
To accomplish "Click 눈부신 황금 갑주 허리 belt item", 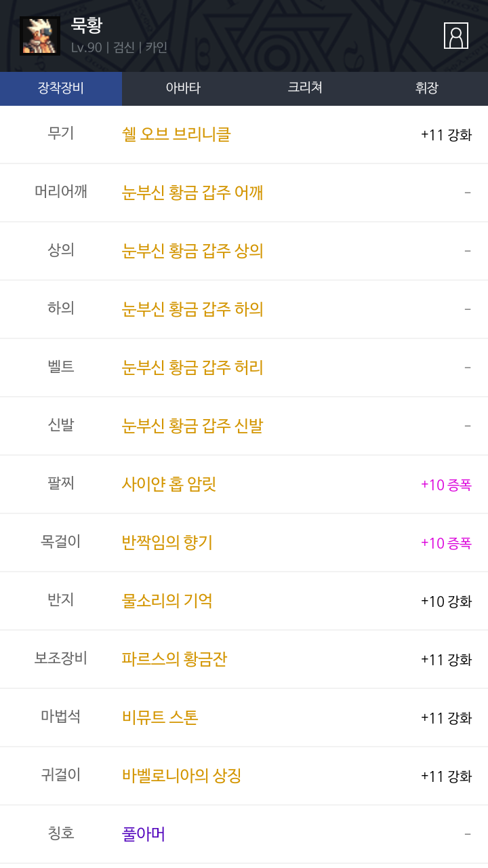I will pos(192,368).
